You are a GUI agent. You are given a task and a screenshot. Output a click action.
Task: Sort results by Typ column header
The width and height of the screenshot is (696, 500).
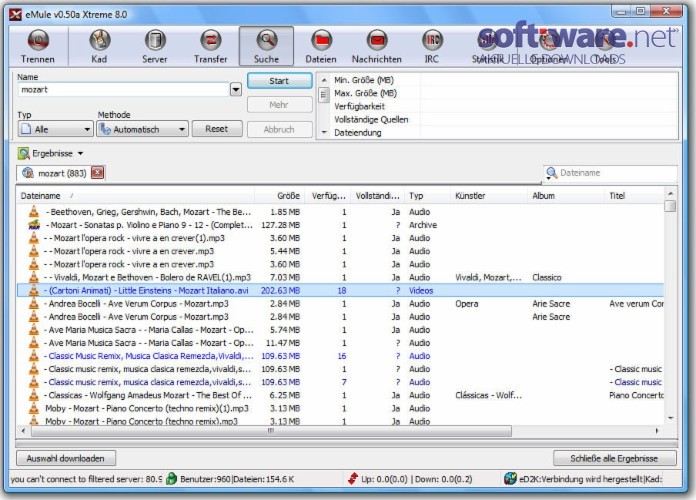[x=427, y=196]
